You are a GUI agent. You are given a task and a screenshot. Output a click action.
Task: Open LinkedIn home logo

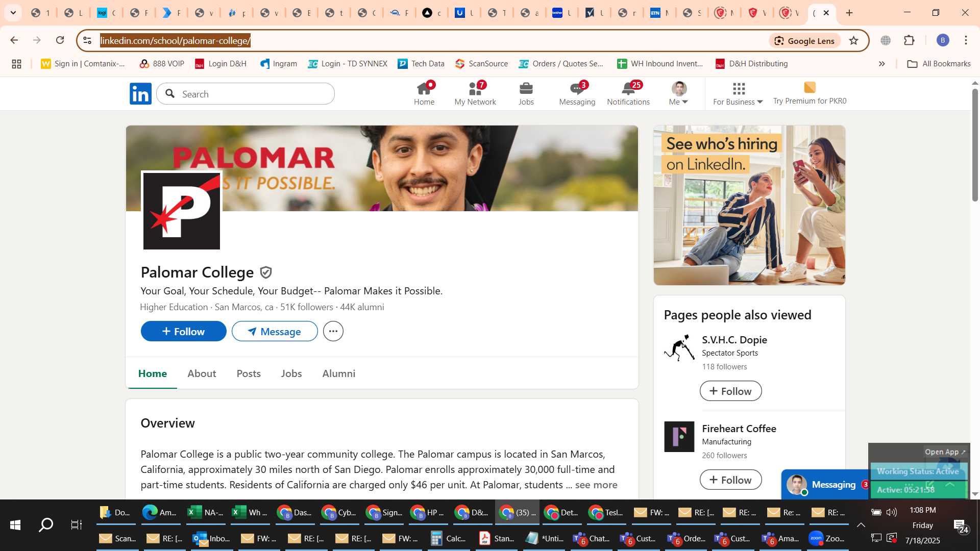pos(140,94)
